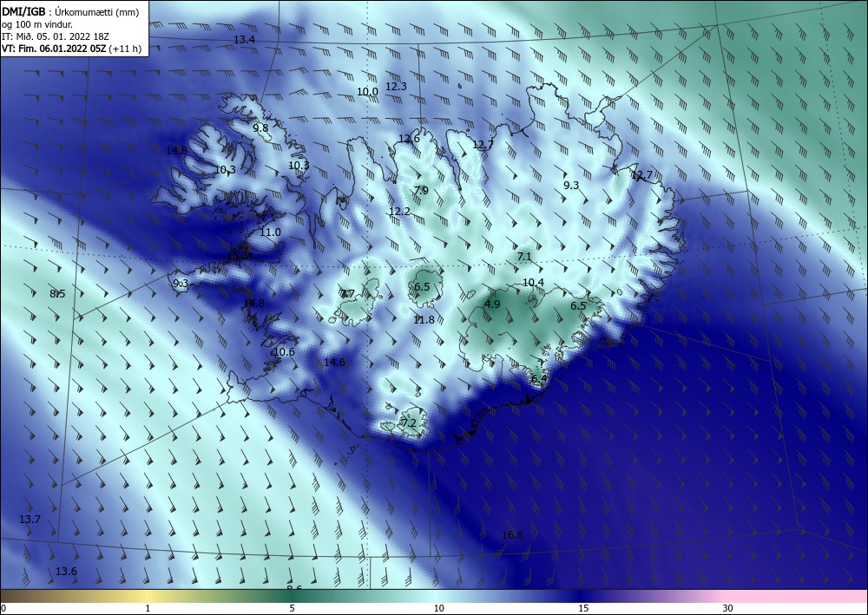Click the 7.7 value on the glacier

tap(347, 294)
